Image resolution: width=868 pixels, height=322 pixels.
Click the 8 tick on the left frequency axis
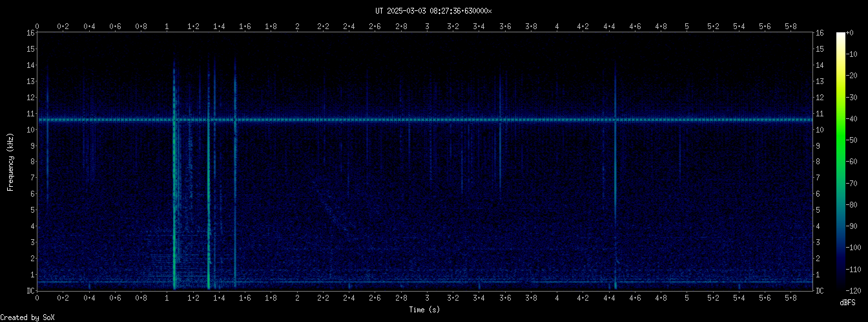click(32, 162)
